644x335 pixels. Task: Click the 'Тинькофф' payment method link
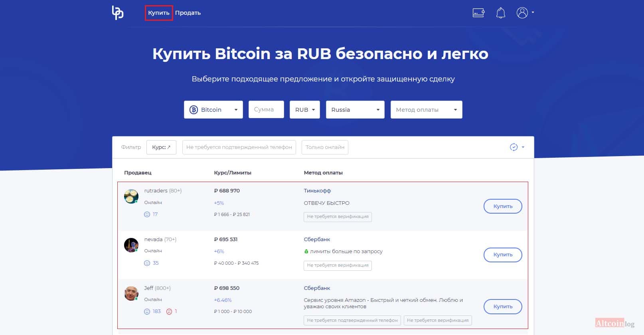[x=317, y=190]
